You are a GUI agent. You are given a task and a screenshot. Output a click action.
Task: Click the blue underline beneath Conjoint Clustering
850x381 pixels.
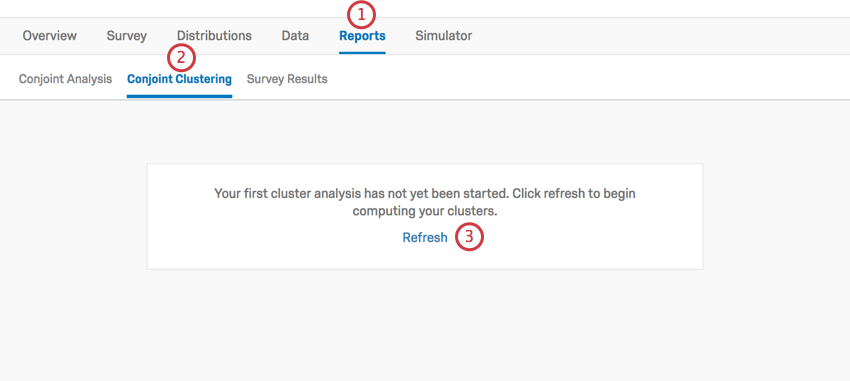click(179, 96)
